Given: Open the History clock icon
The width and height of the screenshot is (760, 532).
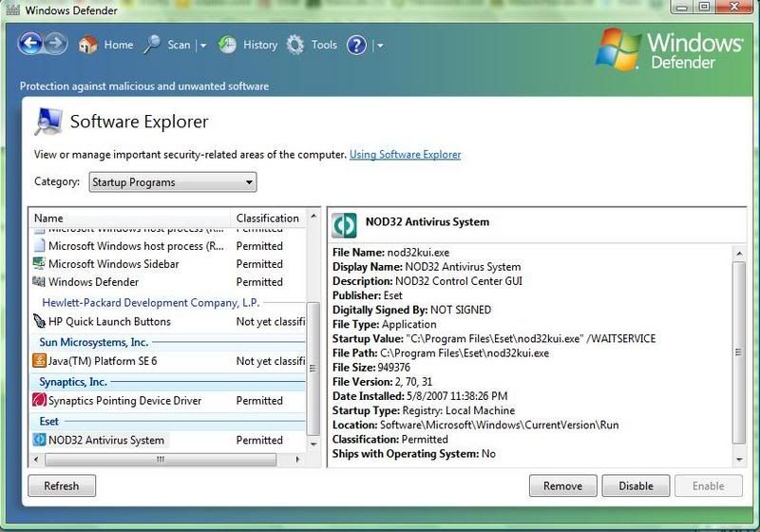Looking at the screenshot, I should pyautogui.click(x=227, y=45).
